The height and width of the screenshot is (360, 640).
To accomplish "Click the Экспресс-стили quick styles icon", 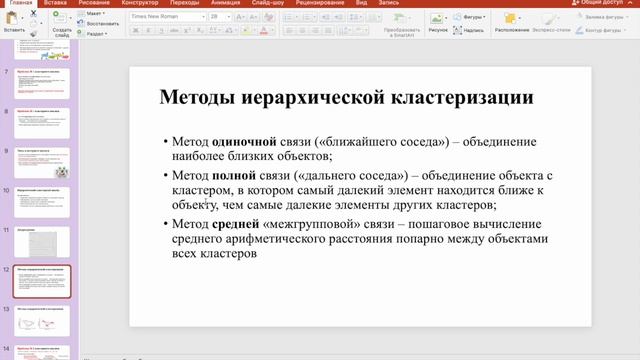I will pyautogui.click(x=550, y=19).
